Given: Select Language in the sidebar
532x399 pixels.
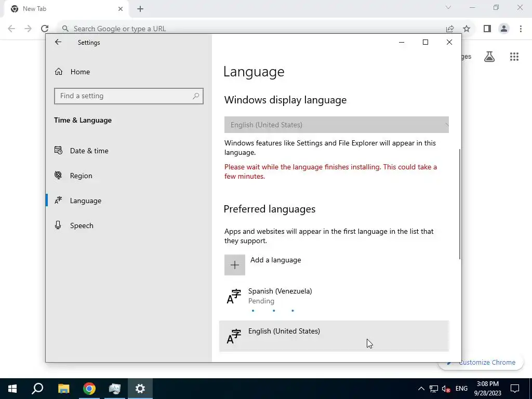Looking at the screenshot, I should click(x=86, y=201).
